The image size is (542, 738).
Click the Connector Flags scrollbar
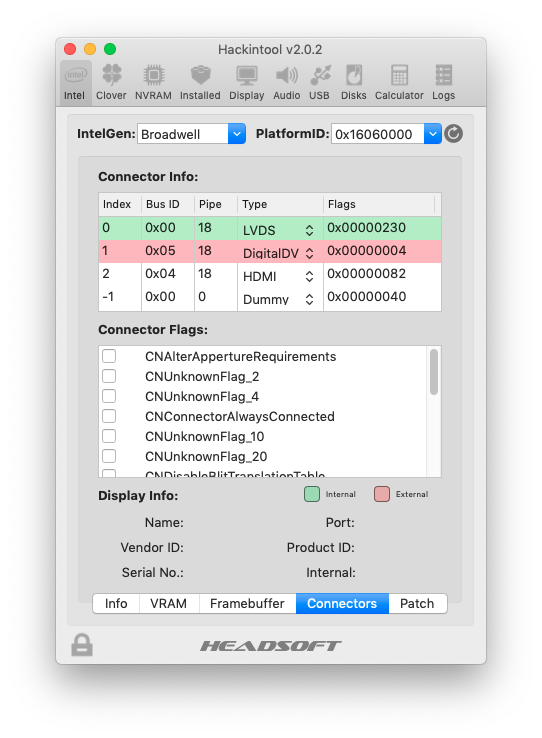tap(434, 372)
